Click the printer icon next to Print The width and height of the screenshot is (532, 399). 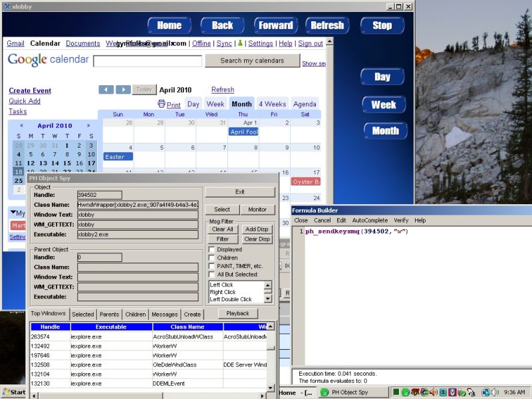click(162, 104)
